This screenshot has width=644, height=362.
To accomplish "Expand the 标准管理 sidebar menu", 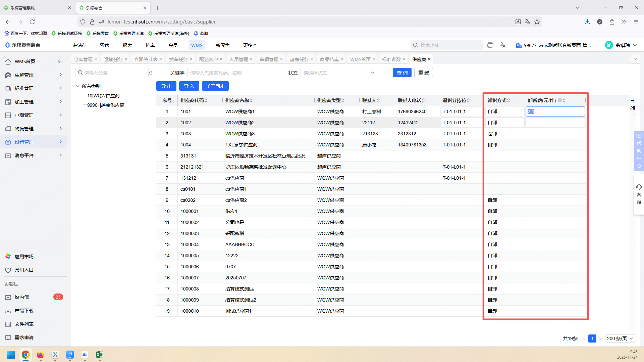I will [x=34, y=88].
